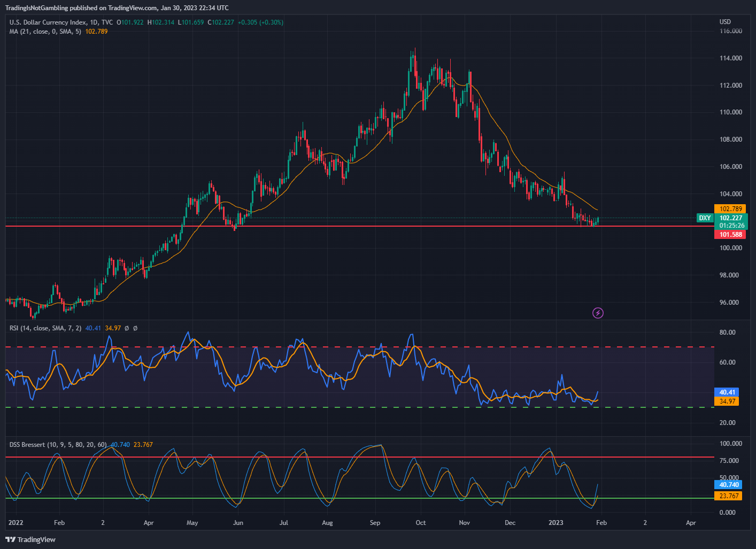Click the Nov label on time axis
Screen dimensions: 756x549
click(464, 523)
